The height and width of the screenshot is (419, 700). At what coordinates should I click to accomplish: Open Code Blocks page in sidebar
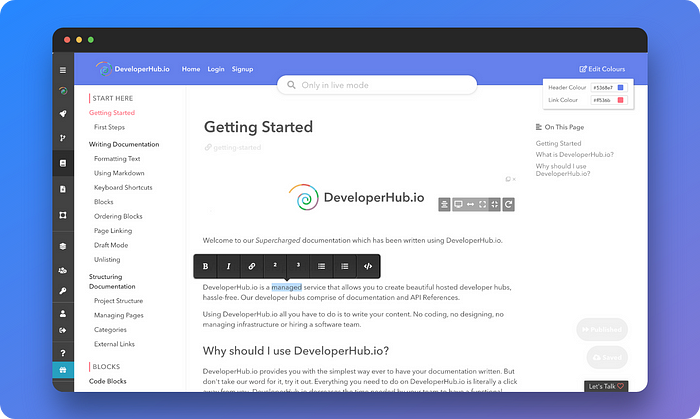click(108, 381)
